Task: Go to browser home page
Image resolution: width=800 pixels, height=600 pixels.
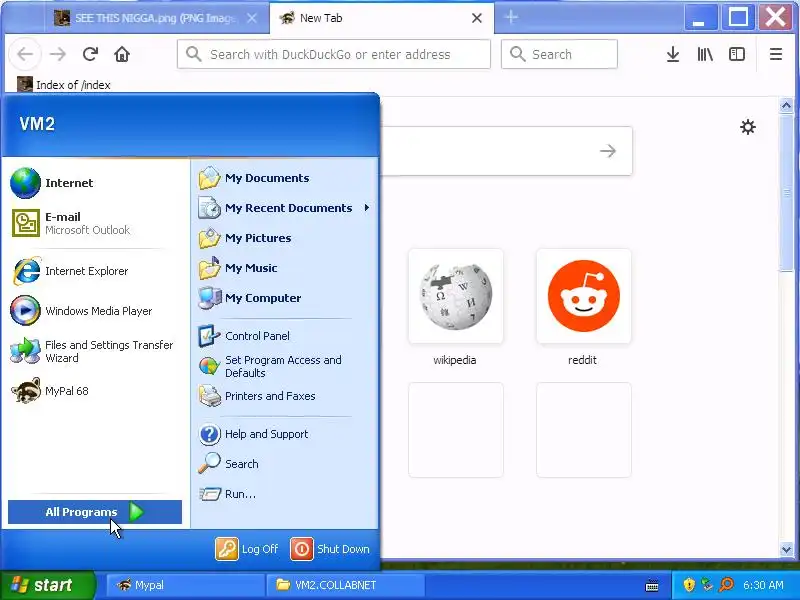Action: click(x=122, y=54)
